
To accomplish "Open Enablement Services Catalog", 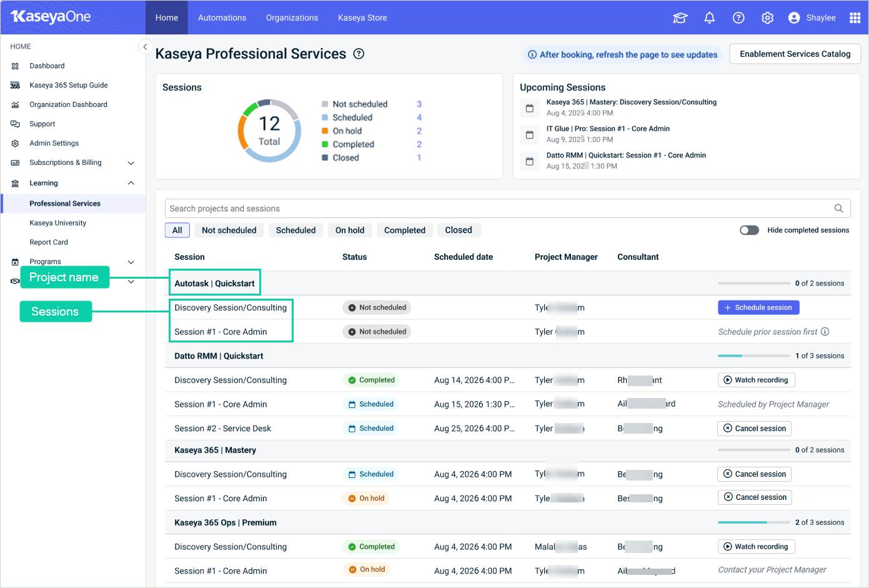I will 795,54.
